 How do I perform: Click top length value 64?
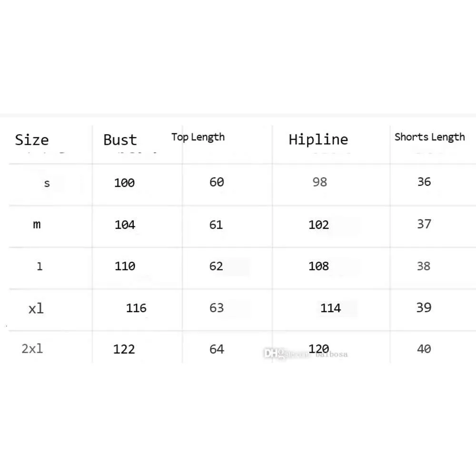click(x=217, y=349)
